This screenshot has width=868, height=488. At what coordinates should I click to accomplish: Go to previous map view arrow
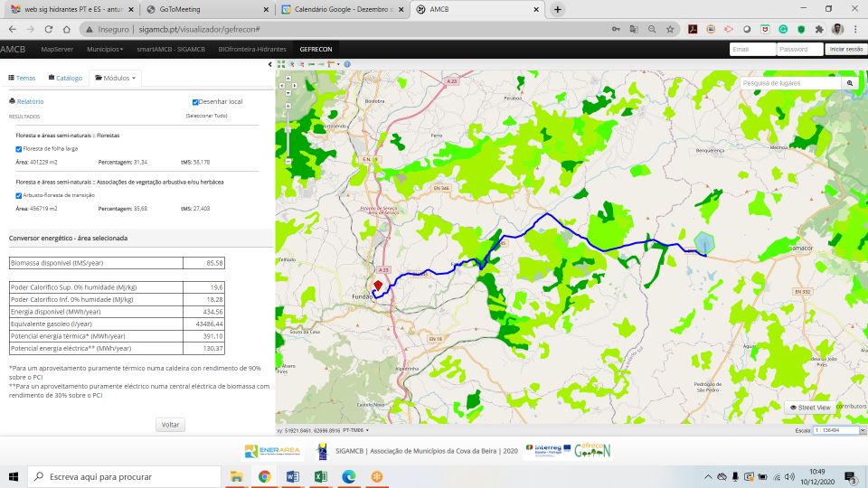[311, 65]
